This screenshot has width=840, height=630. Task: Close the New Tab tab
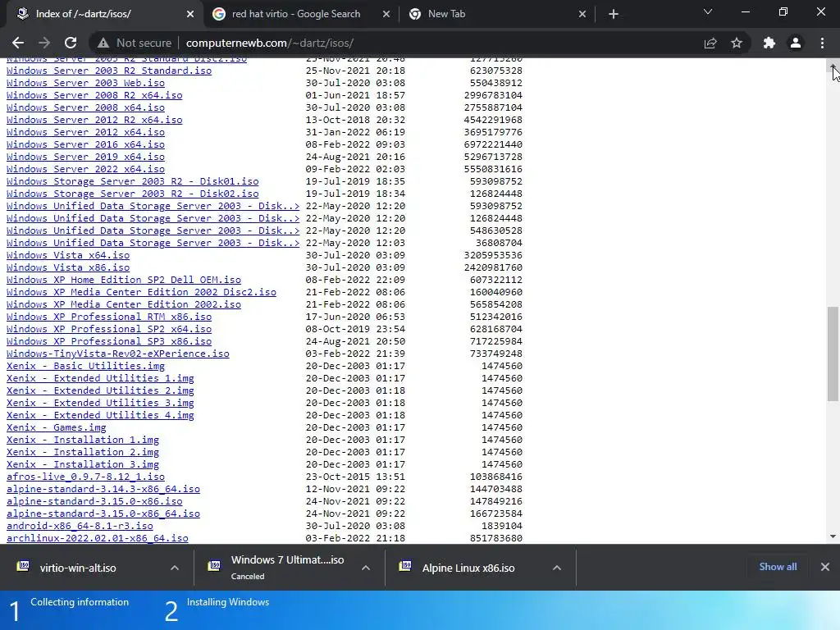click(x=582, y=15)
